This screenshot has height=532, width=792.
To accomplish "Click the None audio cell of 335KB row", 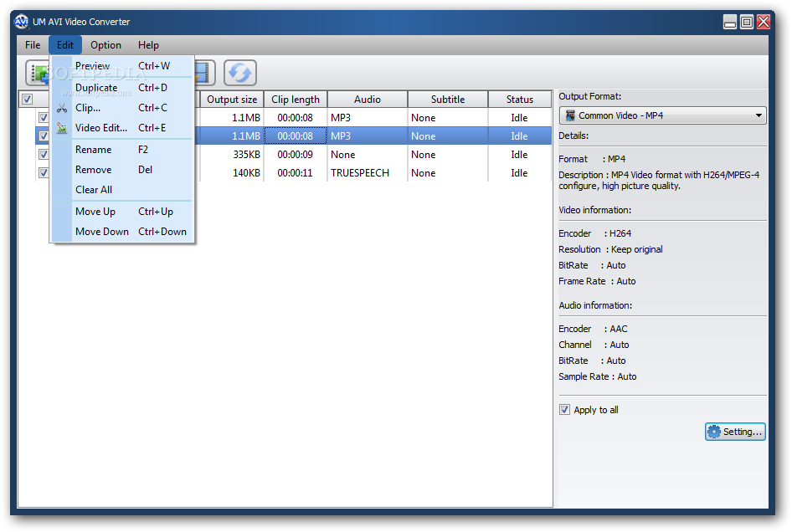I will [368, 155].
